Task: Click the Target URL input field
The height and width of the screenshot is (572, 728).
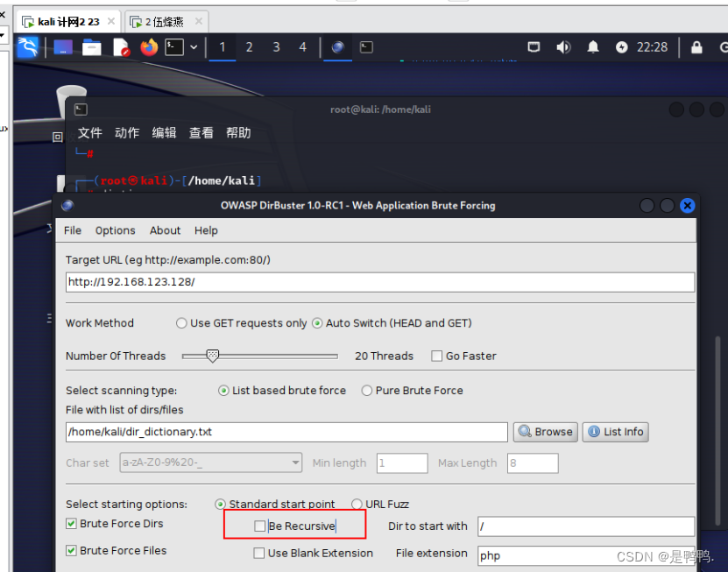Action: pyautogui.click(x=380, y=282)
